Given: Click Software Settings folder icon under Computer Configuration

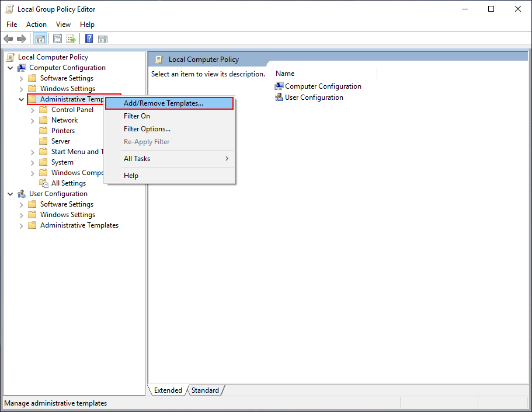Looking at the screenshot, I should (32, 78).
